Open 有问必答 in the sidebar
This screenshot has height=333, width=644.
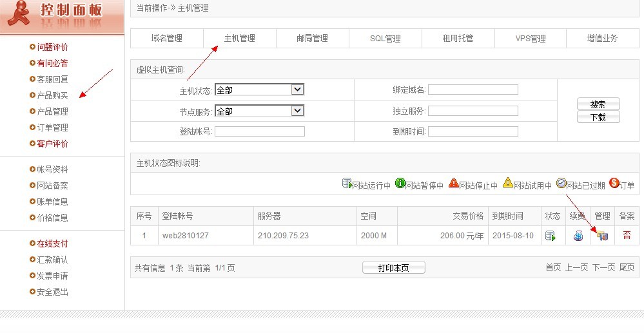click(53, 63)
